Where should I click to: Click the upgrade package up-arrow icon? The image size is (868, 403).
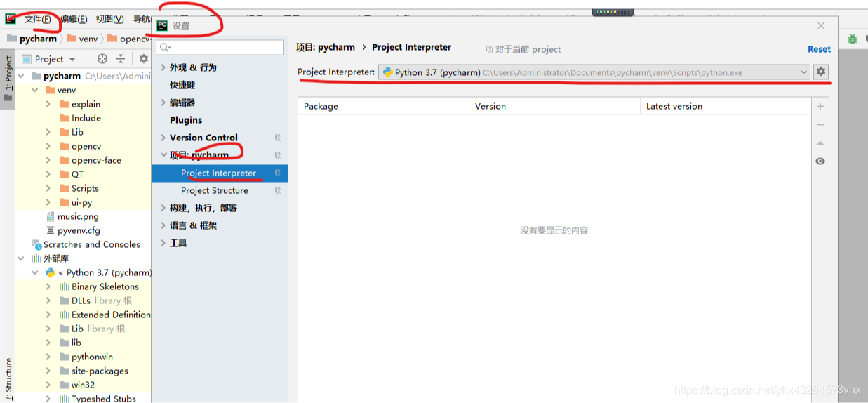coord(820,143)
